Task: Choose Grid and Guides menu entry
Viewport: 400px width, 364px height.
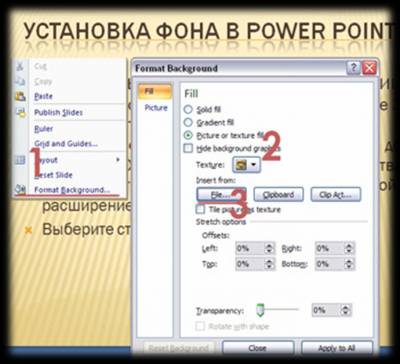Action: (x=66, y=144)
